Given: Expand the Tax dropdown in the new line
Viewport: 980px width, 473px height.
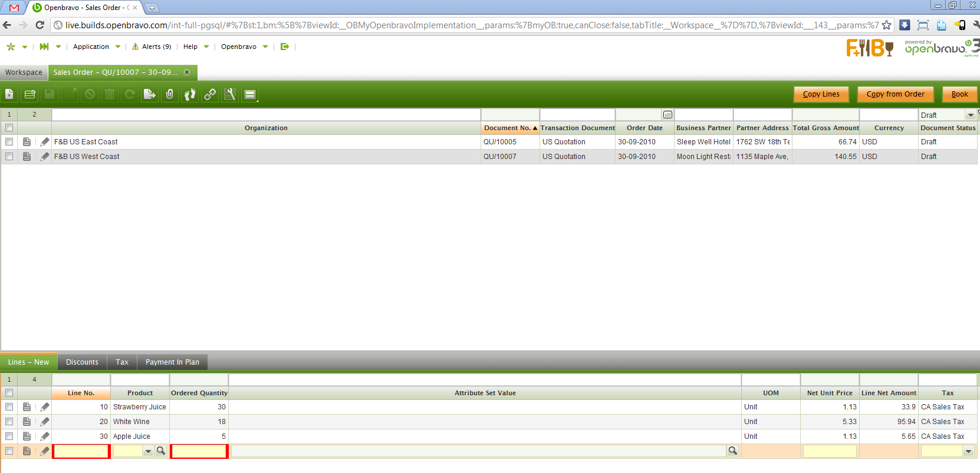Looking at the screenshot, I should 968,451.
